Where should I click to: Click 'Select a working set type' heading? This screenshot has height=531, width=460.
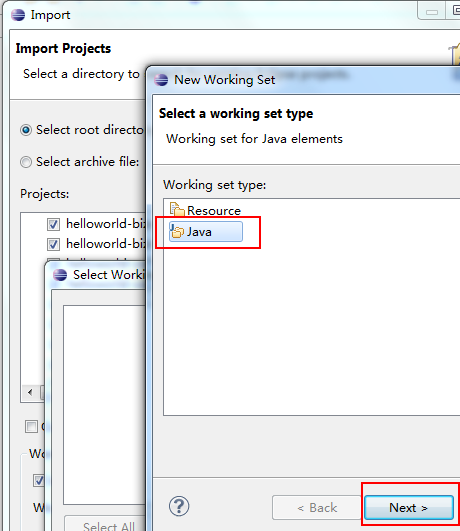tap(236, 113)
